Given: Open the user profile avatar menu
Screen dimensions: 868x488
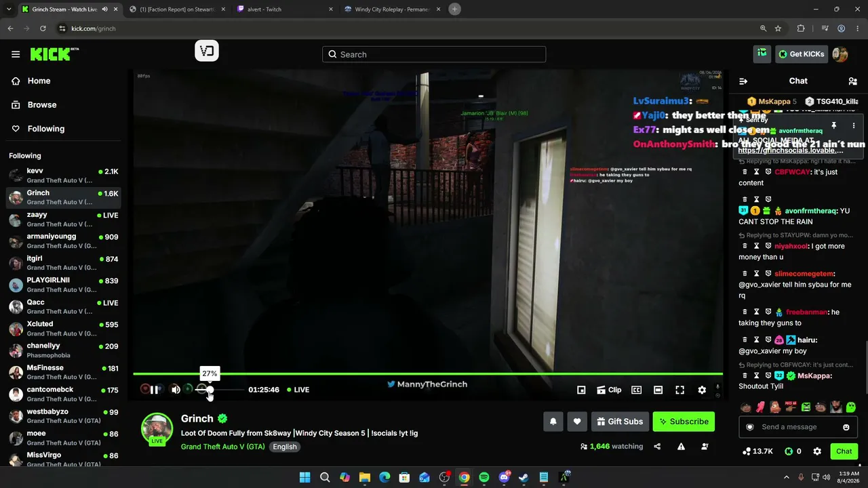Looking at the screenshot, I should [x=840, y=54].
